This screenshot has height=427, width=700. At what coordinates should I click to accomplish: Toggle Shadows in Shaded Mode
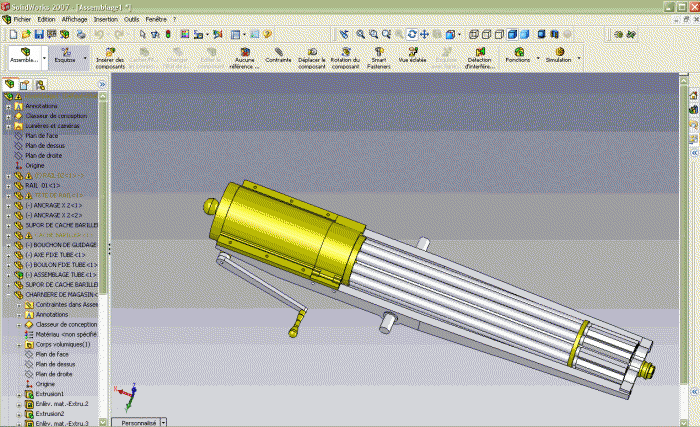(541, 34)
